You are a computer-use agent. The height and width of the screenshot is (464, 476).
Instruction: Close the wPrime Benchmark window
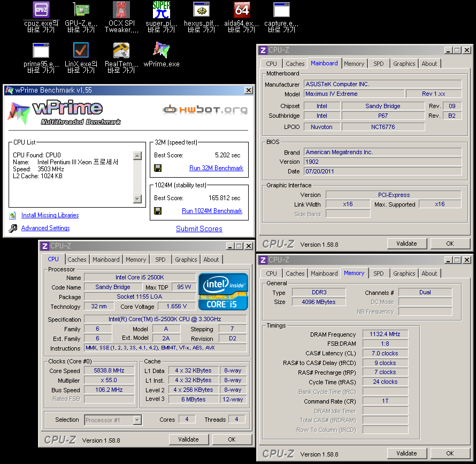point(249,90)
